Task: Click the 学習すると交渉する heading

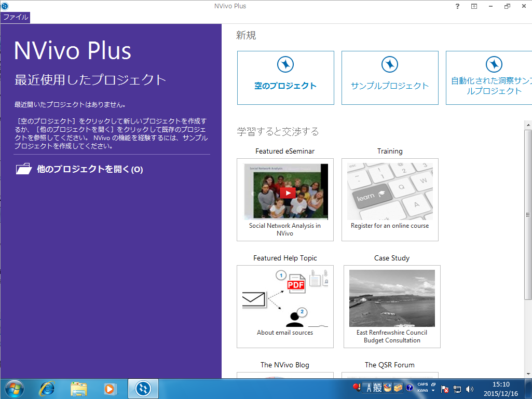Action: point(278,132)
